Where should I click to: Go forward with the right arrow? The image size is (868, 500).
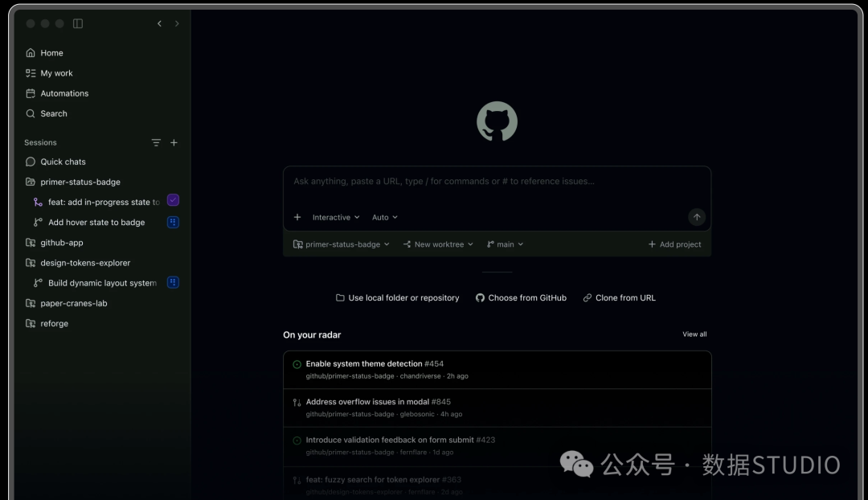tap(177, 23)
